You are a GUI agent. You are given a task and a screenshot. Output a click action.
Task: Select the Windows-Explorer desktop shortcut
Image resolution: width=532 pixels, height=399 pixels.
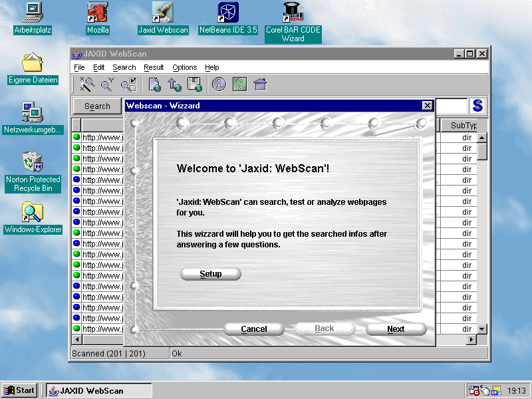33,217
